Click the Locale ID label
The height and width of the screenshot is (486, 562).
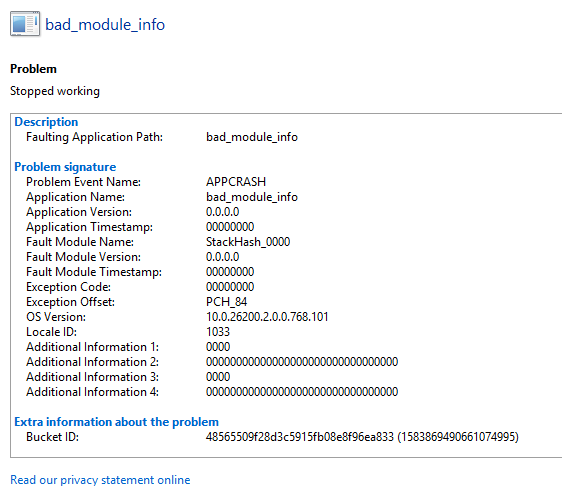(52, 332)
